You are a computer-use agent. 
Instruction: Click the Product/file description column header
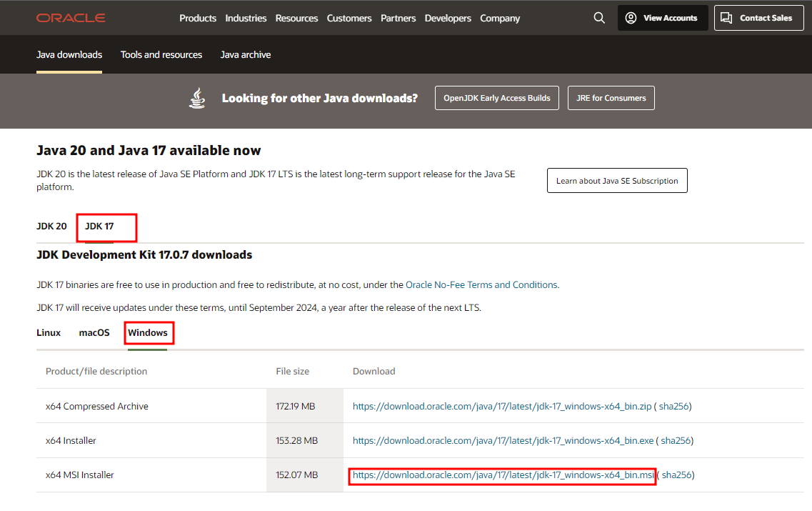click(x=96, y=371)
